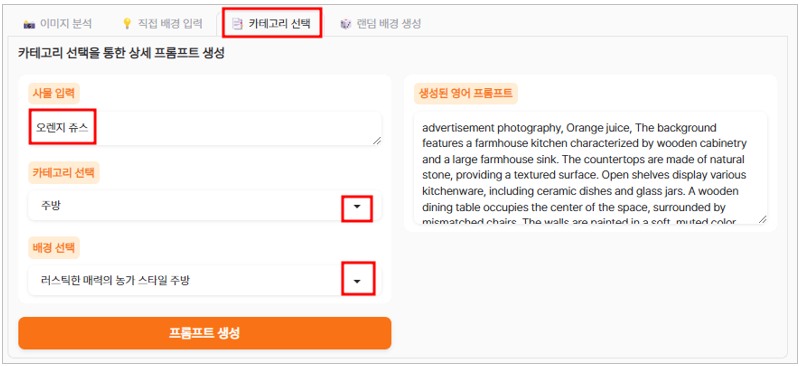
Task: Go to the 랜덤 배경 생성 tab
Action: click(x=381, y=24)
